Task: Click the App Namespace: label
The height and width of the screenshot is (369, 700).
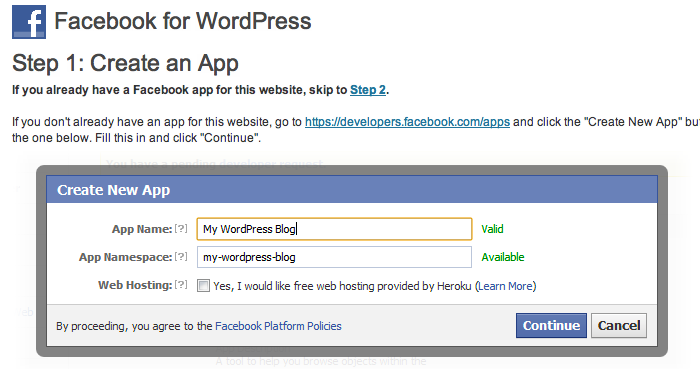Action: [x=125, y=257]
